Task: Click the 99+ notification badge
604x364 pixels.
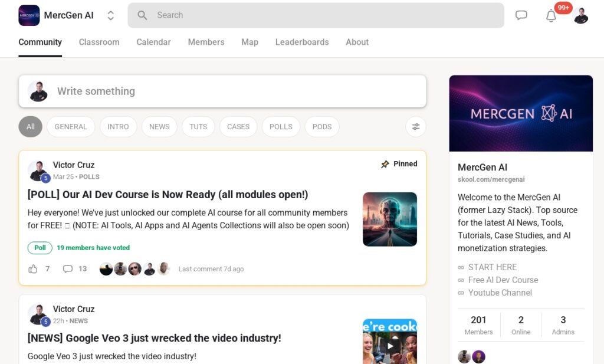Action: 563,8
